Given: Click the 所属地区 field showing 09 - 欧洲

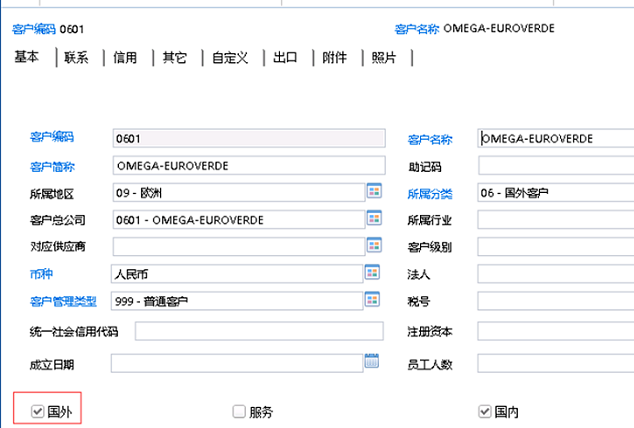Looking at the screenshot, I should coord(239,193).
